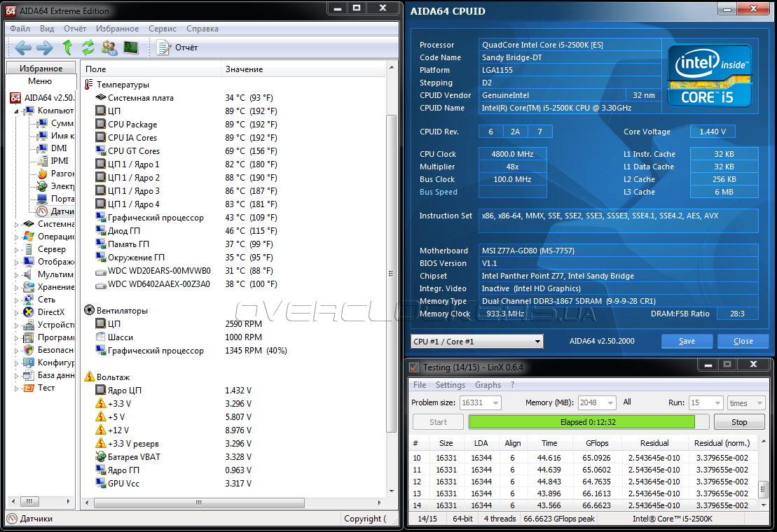
Task: Open the users icon in AIDA64 toolbar
Action: (x=109, y=48)
